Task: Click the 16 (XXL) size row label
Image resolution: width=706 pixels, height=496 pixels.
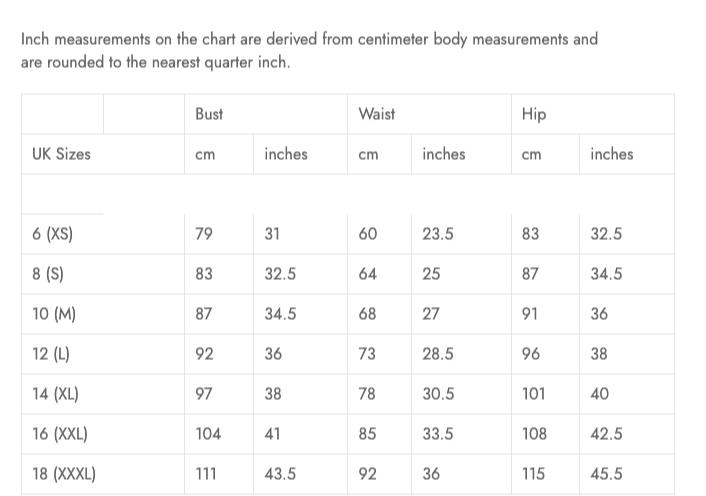Action: click(x=60, y=434)
